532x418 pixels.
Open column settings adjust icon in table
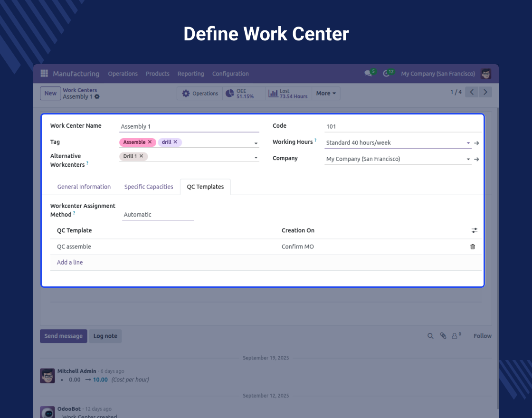click(x=475, y=230)
